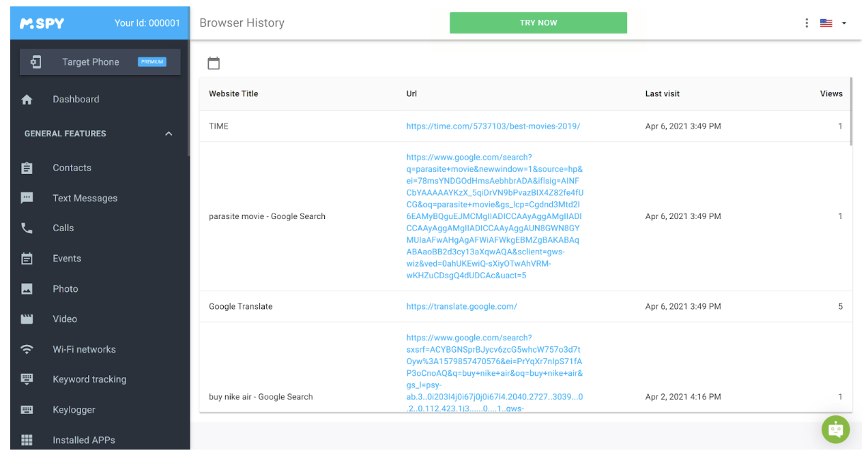
Task: Click the views count 5
Action: coord(840,307)
